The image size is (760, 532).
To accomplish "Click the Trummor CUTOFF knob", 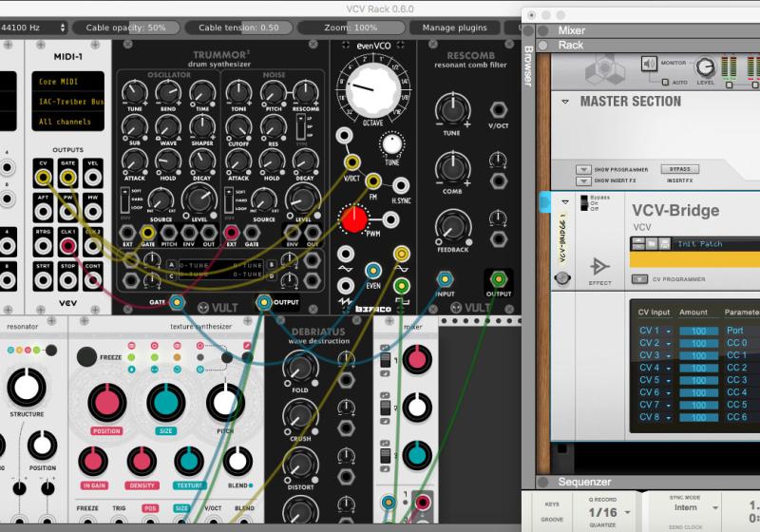I will pos(238,127).
